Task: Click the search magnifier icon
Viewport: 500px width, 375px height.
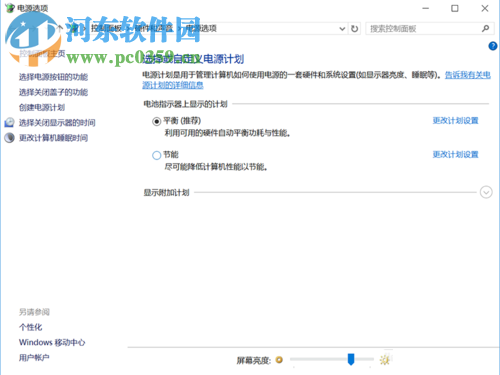Action: pos(485,29)
